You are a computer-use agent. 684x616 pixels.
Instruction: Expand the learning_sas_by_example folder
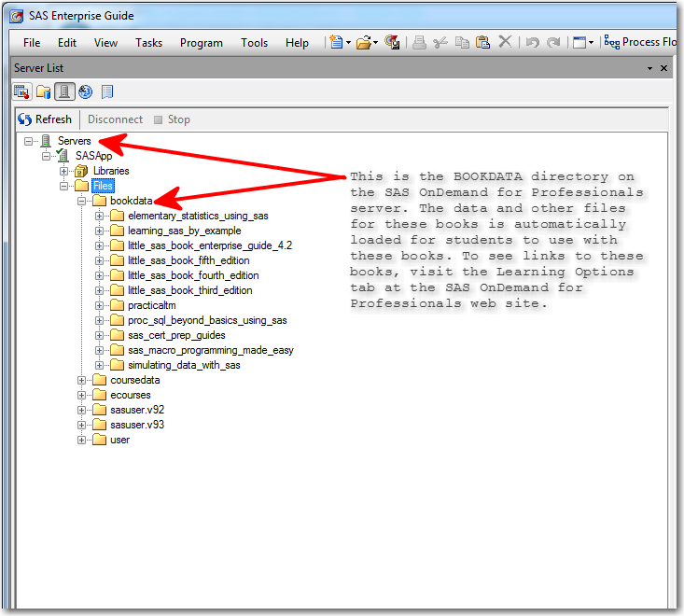[100, 231]
